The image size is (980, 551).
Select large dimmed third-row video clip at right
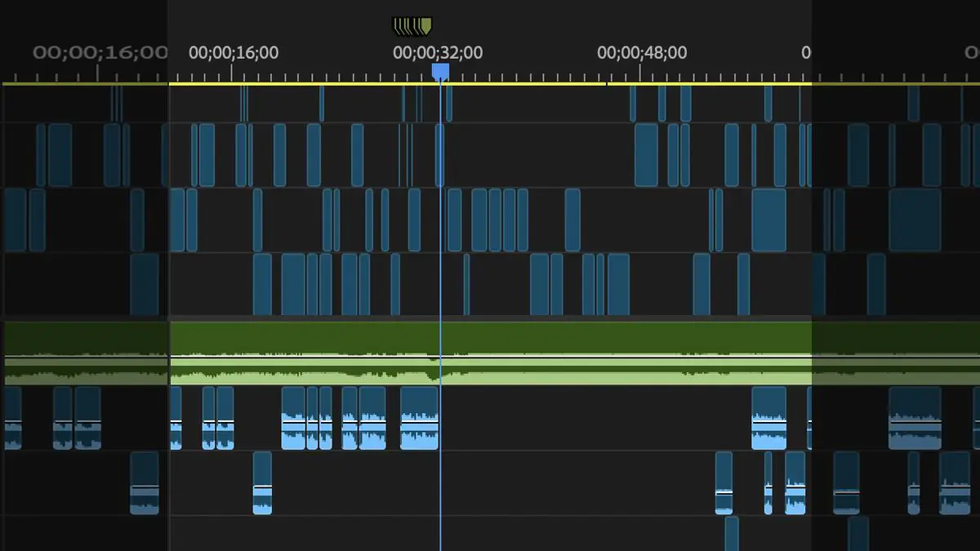pos(915,220)
